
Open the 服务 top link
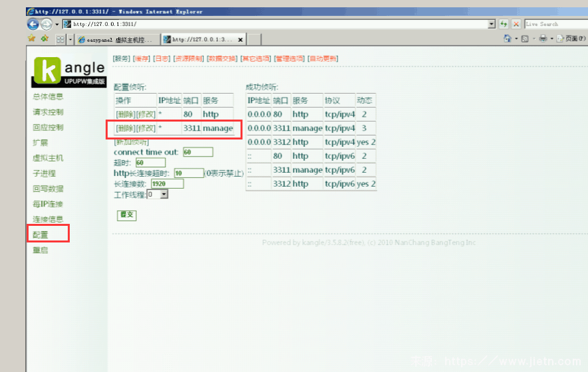(122, 58)
